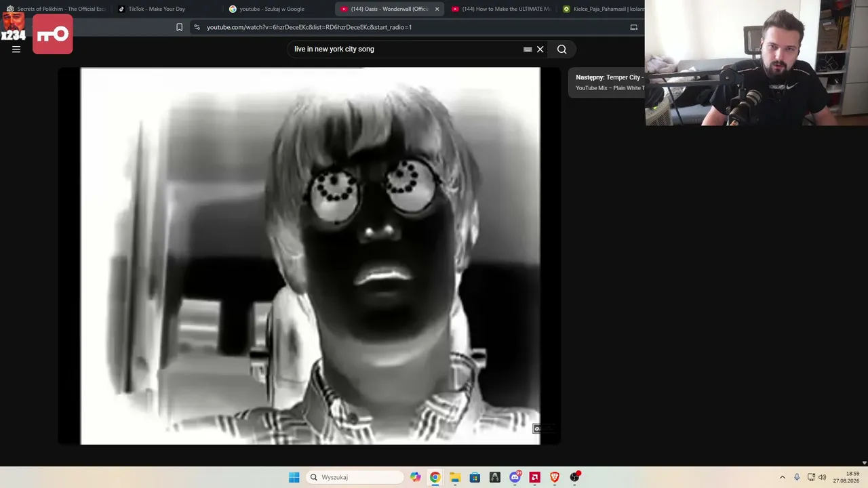Open network status tray icon
Screen dimensions: 868x488
click(811, 477)
